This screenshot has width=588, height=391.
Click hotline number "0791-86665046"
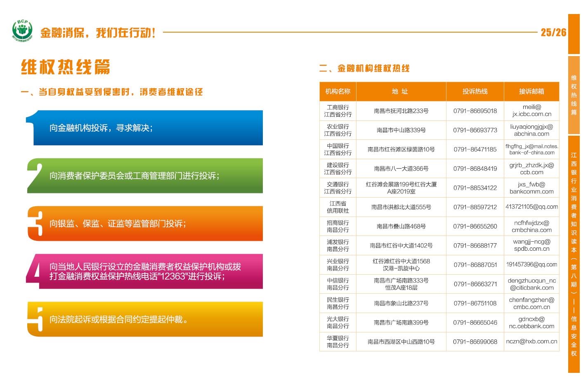tap(475, 323)
